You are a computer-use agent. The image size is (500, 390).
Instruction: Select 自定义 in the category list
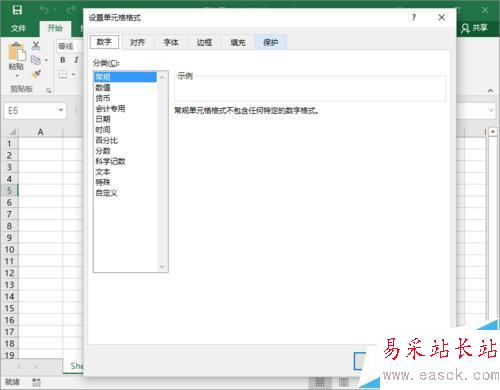click(x=125, y=193)
